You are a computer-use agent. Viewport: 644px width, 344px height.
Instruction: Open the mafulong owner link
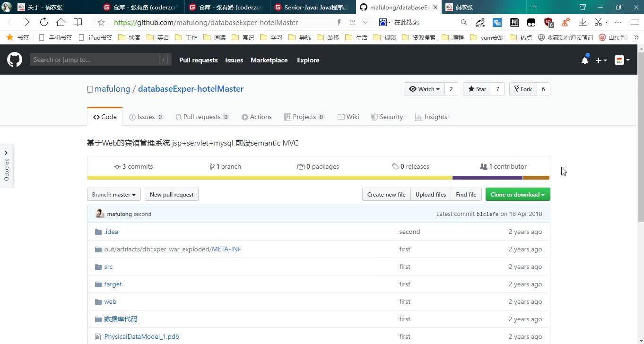[112, 89]
